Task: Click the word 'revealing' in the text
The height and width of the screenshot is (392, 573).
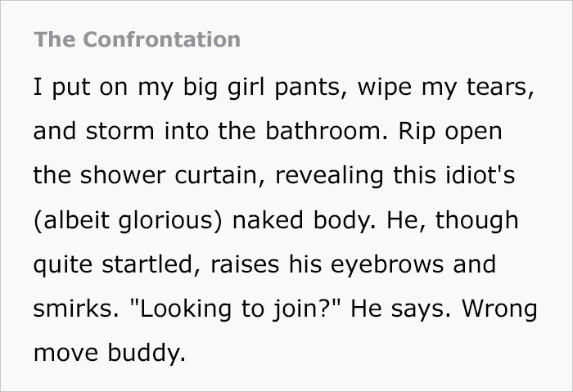Action: [329, 176]
